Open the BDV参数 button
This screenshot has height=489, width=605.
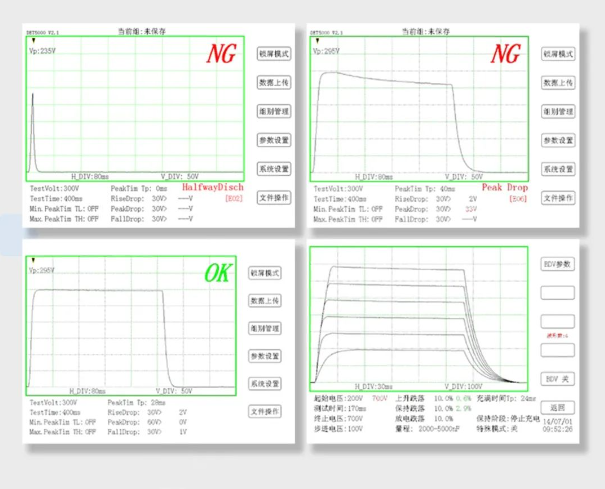point(558,264)
